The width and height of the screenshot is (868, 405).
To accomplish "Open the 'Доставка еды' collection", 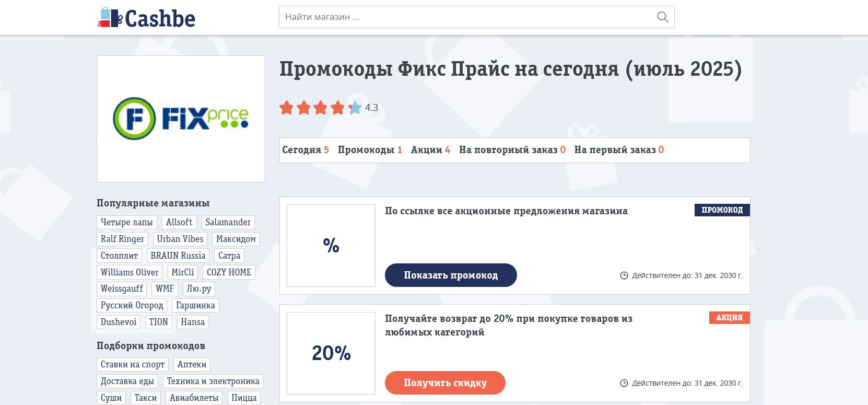I will coord(127,381).
